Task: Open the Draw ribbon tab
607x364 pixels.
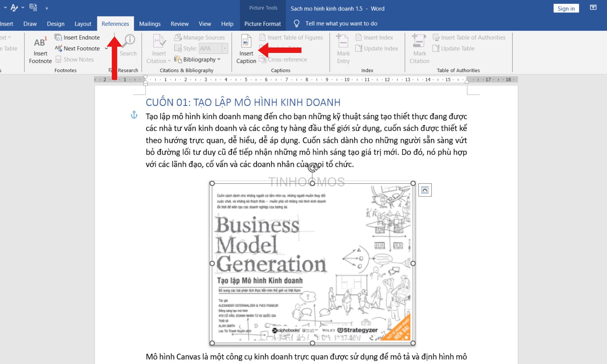Action: 30,24
